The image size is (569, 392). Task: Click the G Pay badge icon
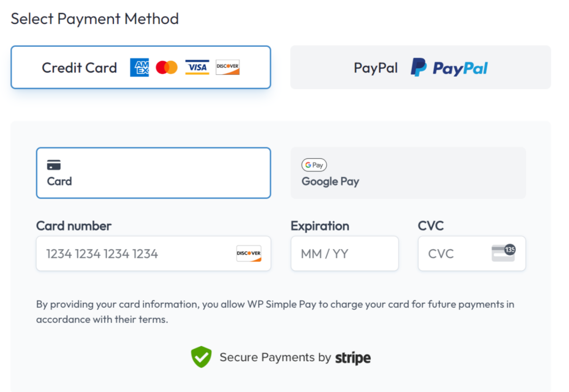pos(314,165)
